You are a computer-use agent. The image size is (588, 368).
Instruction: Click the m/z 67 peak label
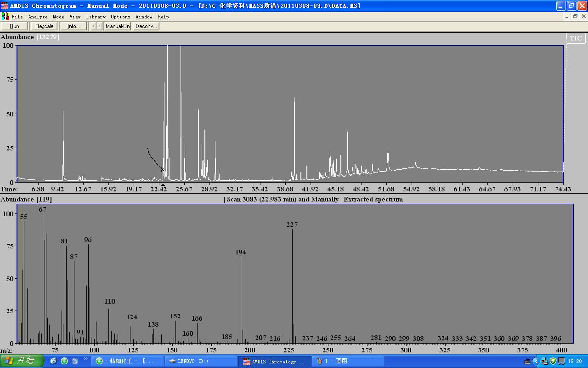click(43, 209)
